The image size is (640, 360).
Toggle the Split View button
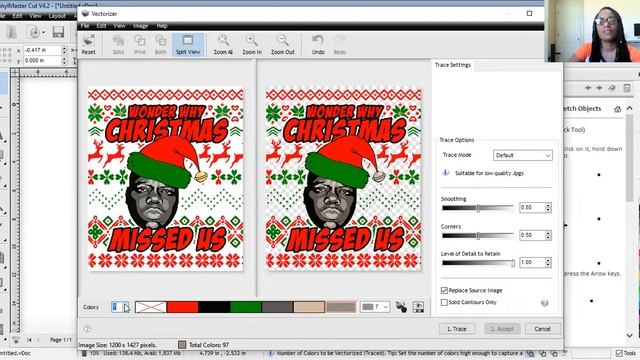(x=188, y=45)
